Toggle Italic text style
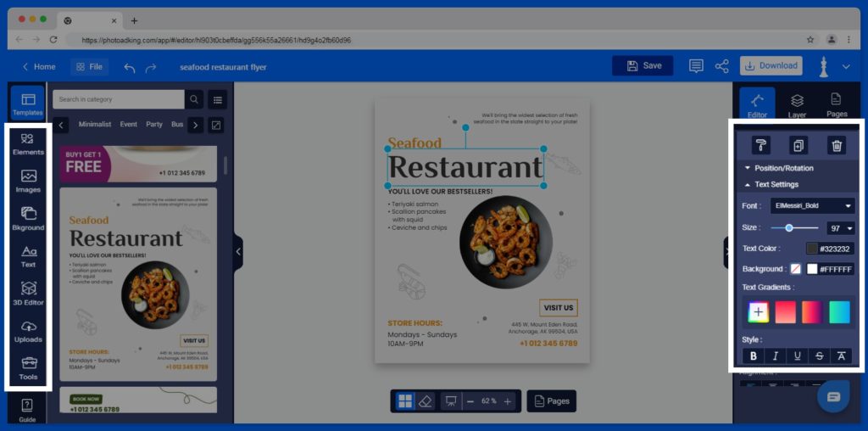This screenshot has width=868, height=431. pyautogui.click(x=775, y=356)
